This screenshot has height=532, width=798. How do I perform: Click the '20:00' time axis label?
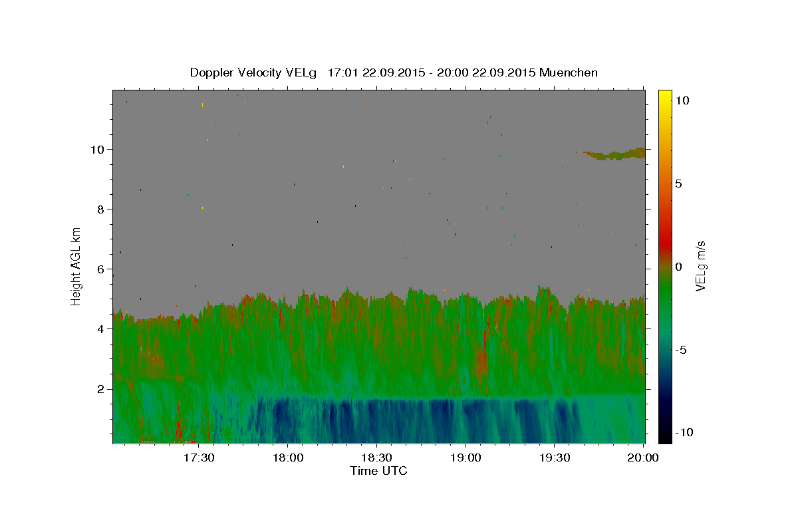[643, 458]
